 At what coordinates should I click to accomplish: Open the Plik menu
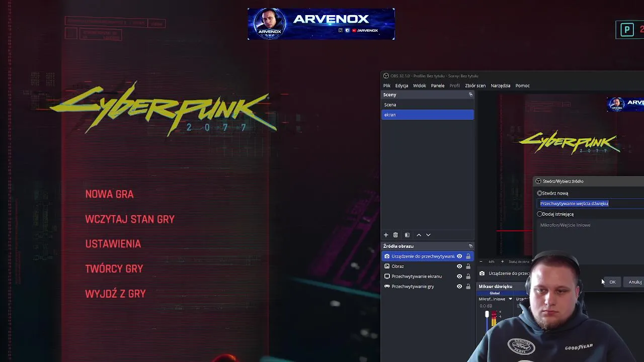(x=387, y=85)
